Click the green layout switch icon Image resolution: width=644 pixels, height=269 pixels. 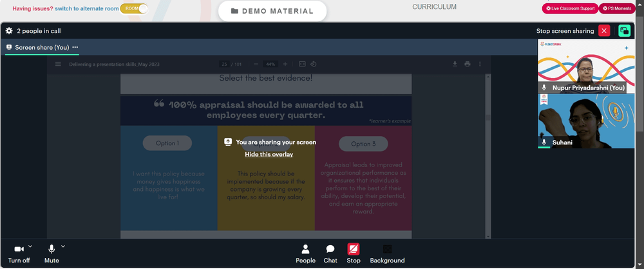[624, 31]
